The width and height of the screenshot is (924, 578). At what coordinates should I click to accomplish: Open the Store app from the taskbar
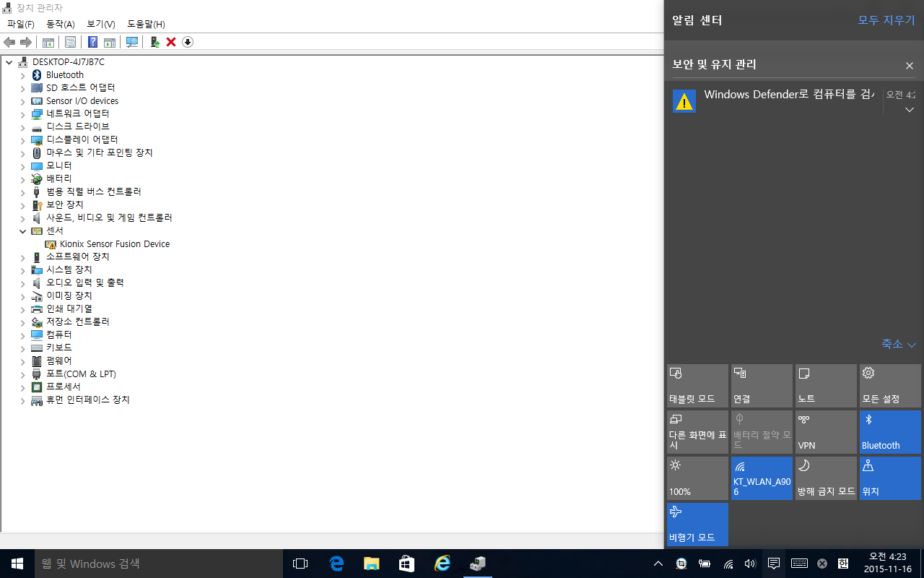click(406, 564)
